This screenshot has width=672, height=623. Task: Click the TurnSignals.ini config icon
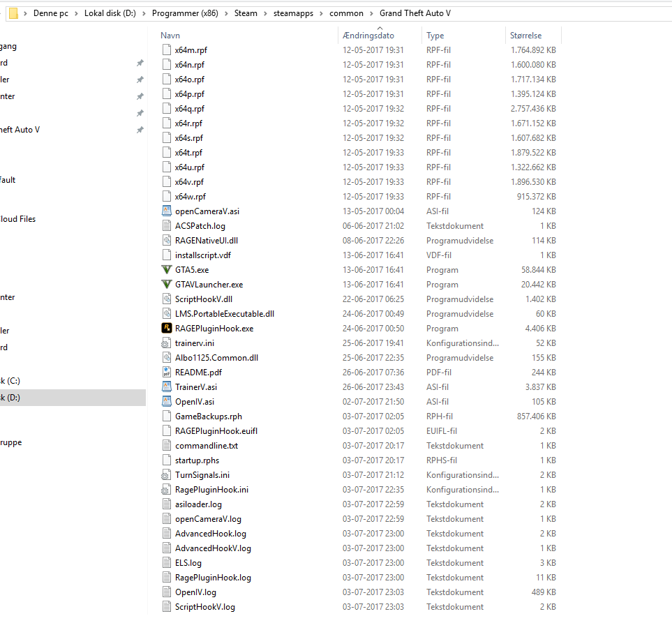pyautogui.click(x=166, y=474)
